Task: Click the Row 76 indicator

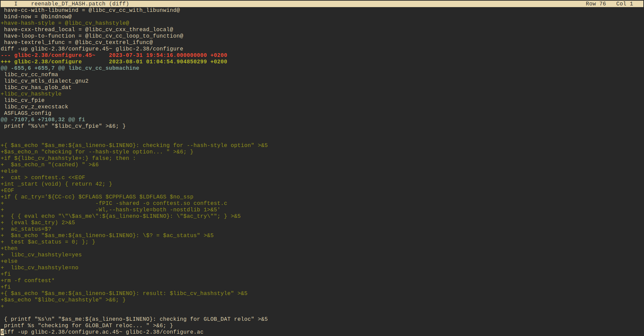Action: click(x=596, y=4)
